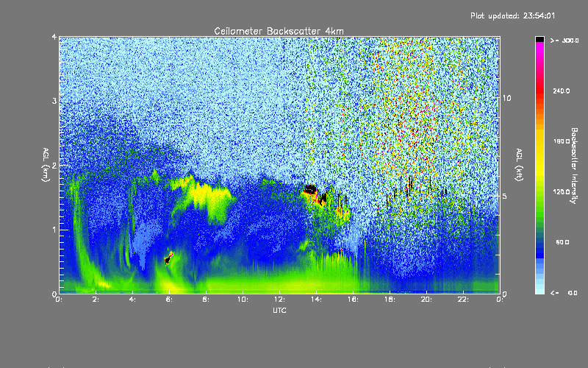Click the large black cloud blob near 14 UTC
This screenshot has height=368, width=588.
(310, 189)
